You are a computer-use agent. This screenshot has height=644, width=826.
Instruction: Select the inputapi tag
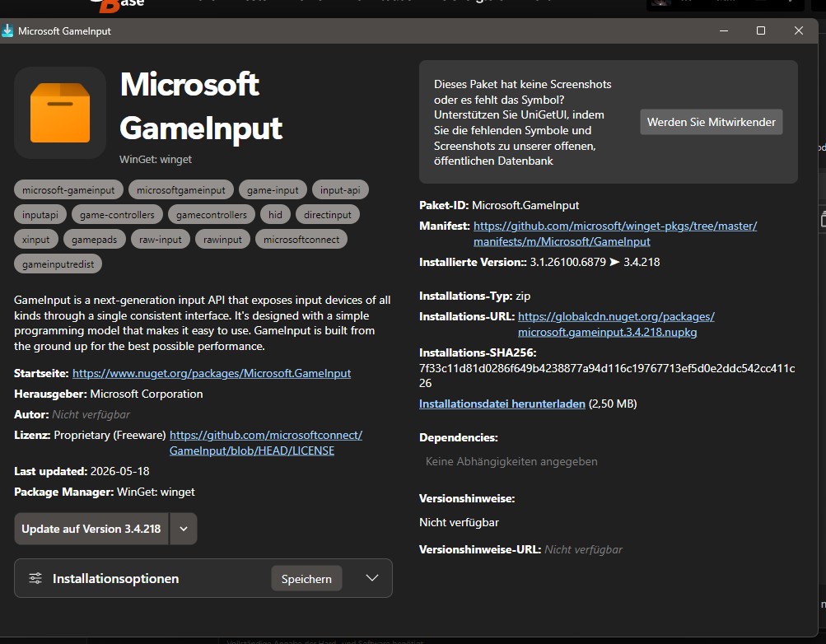[40, 215]
